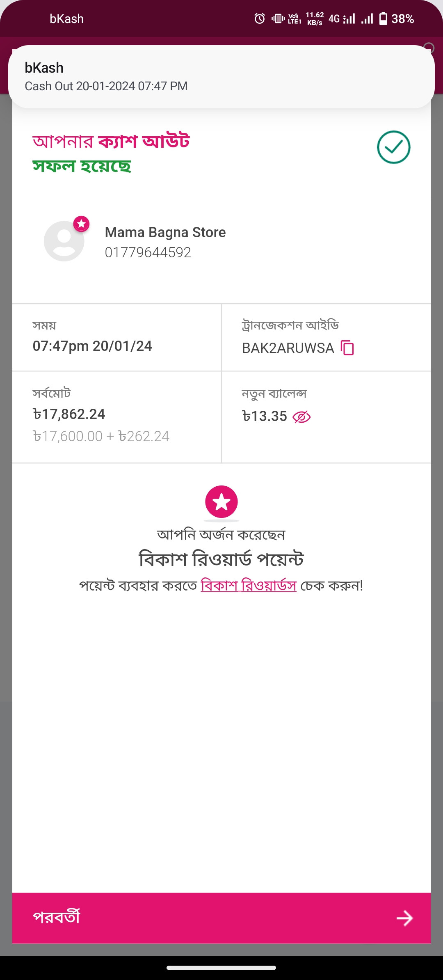Toggle new balance visibility eye icon

point(301,417)
